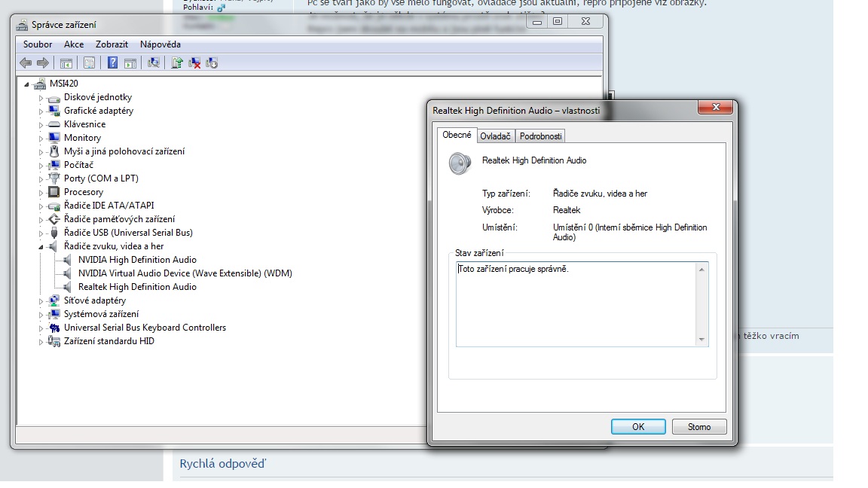Click the Rychlá odpověď heading on the forum page

point(222,464)
